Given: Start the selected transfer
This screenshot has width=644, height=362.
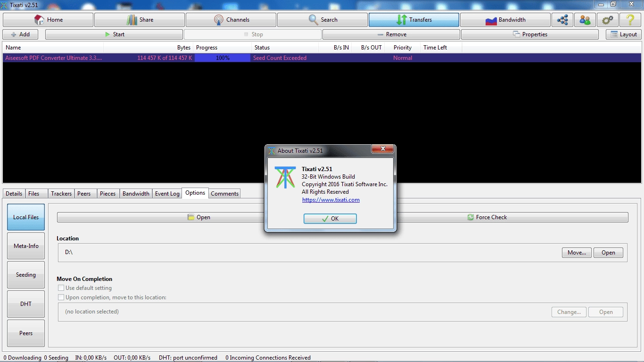Looking at the screenshot, I should coord(114,34).
